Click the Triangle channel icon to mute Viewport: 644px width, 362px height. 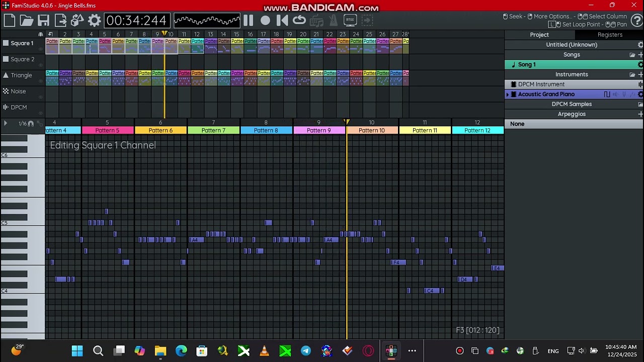click(6, 75)
